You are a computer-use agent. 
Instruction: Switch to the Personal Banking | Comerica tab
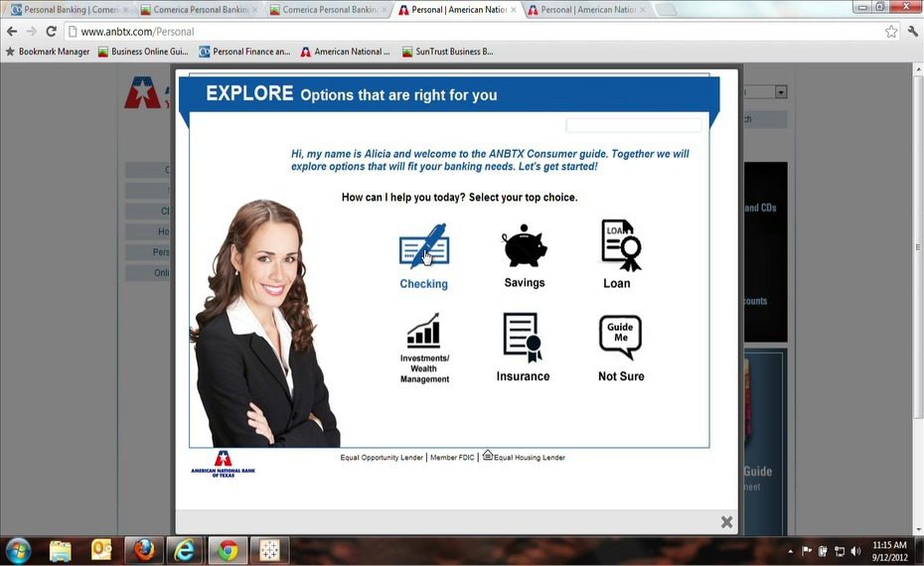70,9
